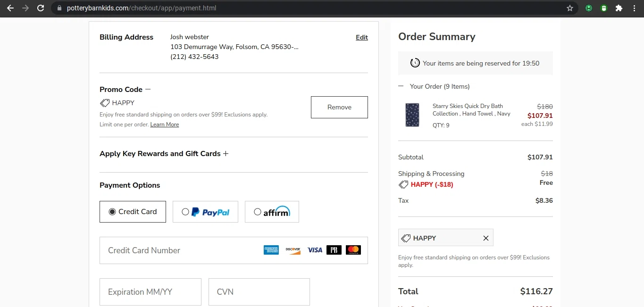Click tag icon next to HAPPY (-$18)
The image size is (644, 307).
(x=403, y=184)
